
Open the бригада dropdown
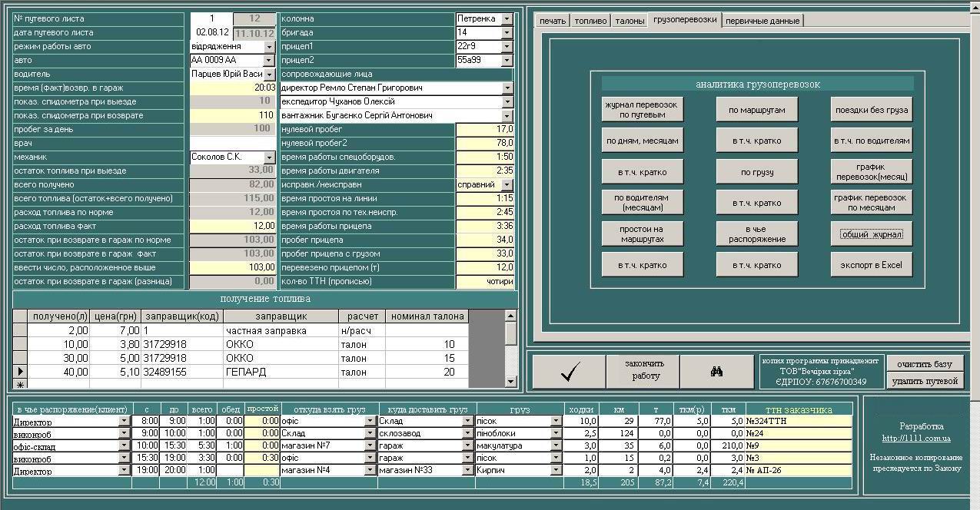point(507,32)
